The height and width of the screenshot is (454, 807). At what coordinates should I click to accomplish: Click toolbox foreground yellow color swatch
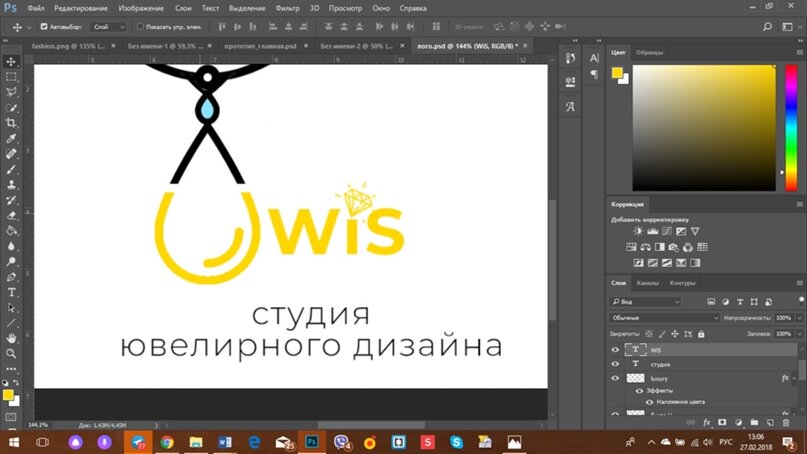pos(8,395)
